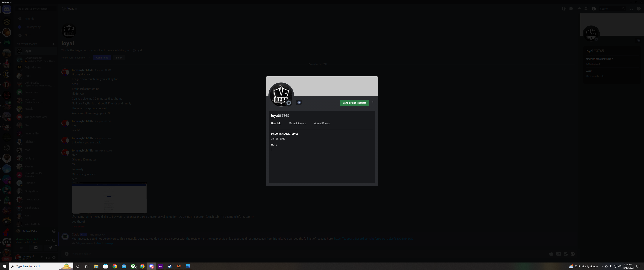The image size is (644, 270).
Task: Expand the hidden system tray icons
Action: click(x=602, y=266)
